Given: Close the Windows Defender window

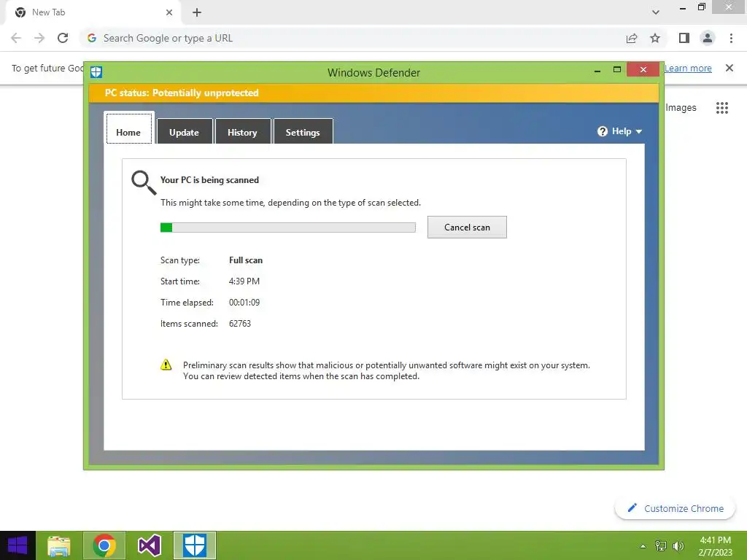Looking at the screenshot, I should [x=643, y=69].
